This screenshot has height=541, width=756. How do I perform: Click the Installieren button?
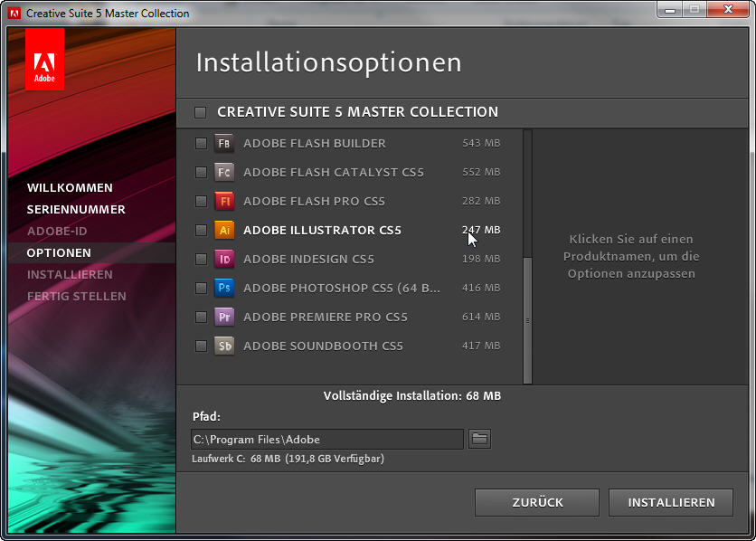coord(671,502)
